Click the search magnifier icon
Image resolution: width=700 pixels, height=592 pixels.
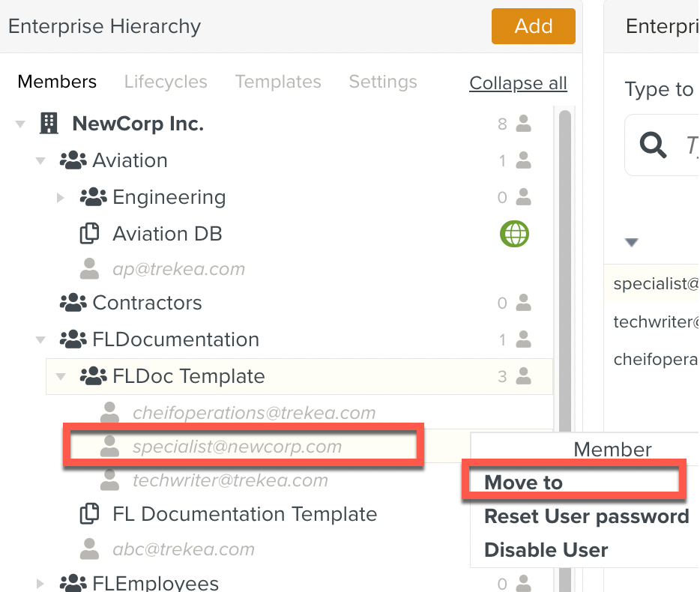coord(653,145)
